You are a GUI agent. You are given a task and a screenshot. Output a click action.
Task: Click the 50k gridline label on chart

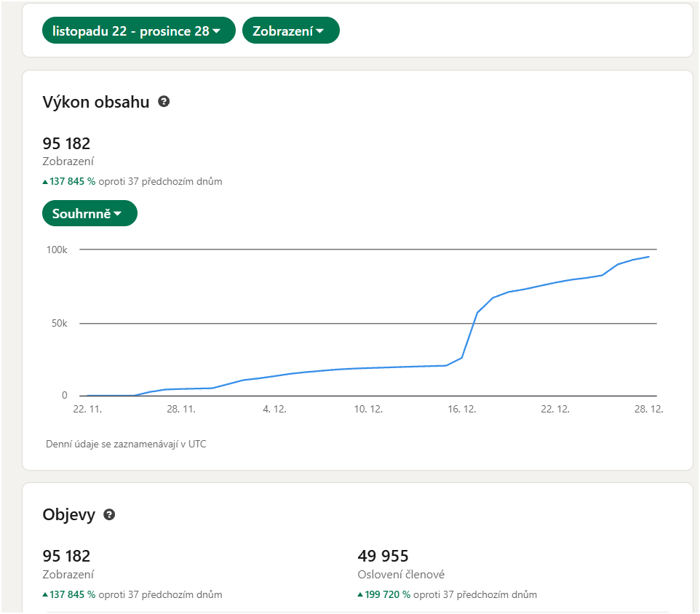pyautogui.click(x=59, y=323)
